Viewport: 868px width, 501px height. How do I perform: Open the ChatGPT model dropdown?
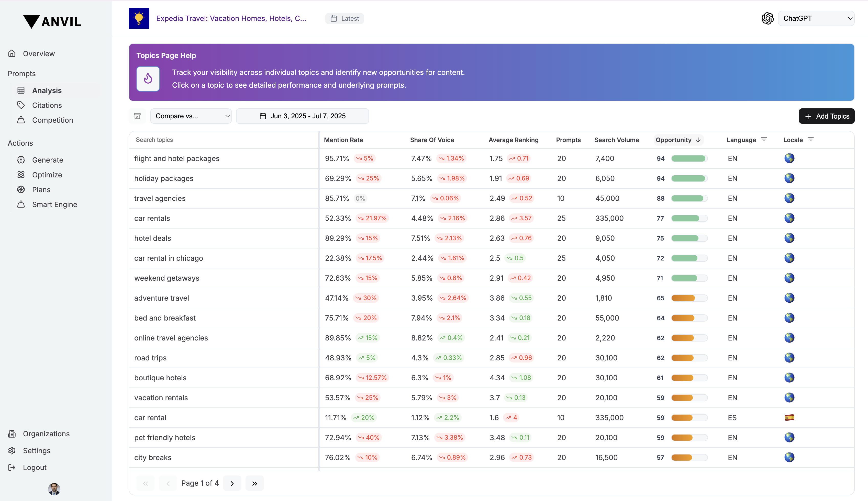tap(816, 18)
